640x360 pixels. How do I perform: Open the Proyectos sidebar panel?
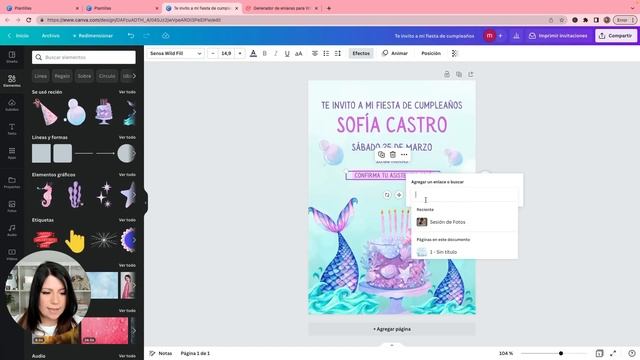pyautogui.click(x=12, y=182)
